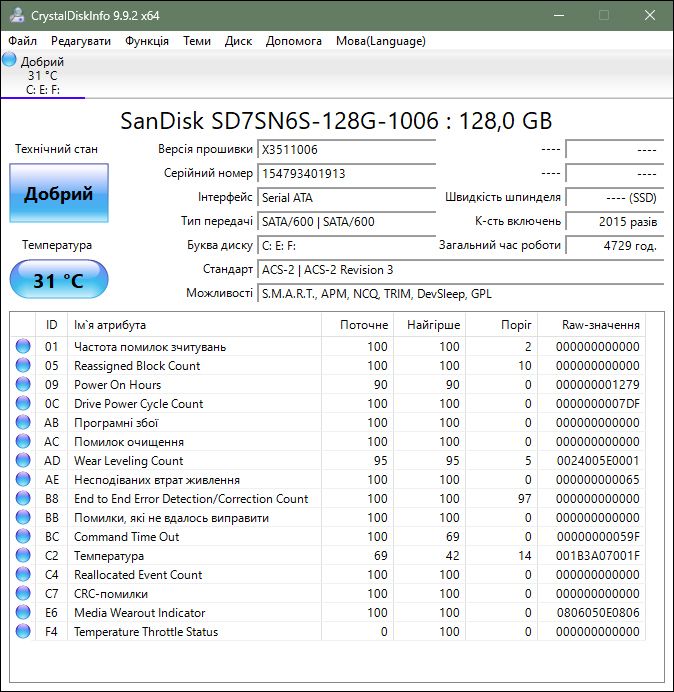
Task: Click the 31 °C temperature button
Action: 59,279
